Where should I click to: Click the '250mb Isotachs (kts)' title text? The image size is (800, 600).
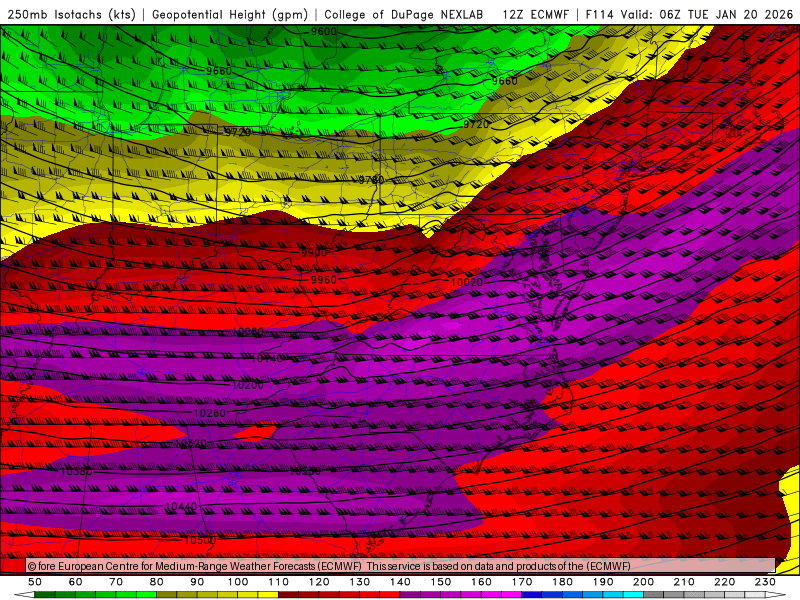click(x=72, y=15)
